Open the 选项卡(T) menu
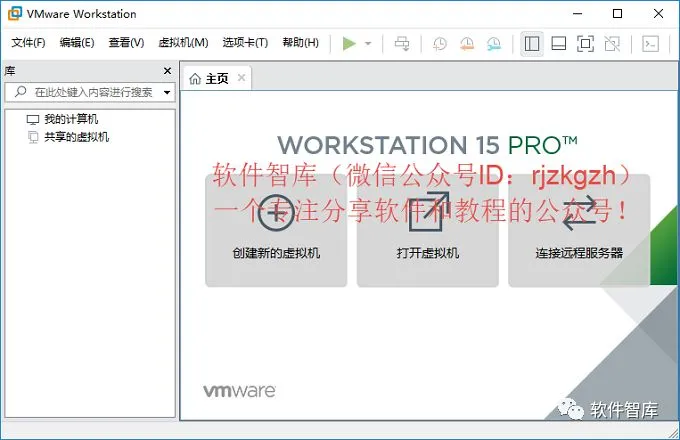 [245, 42]
